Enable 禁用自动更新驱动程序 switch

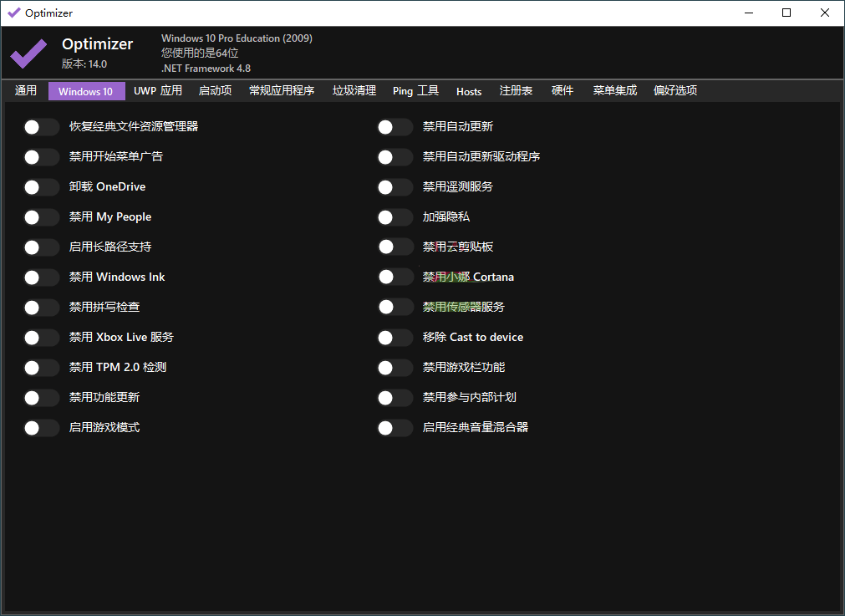coord(395,157)
